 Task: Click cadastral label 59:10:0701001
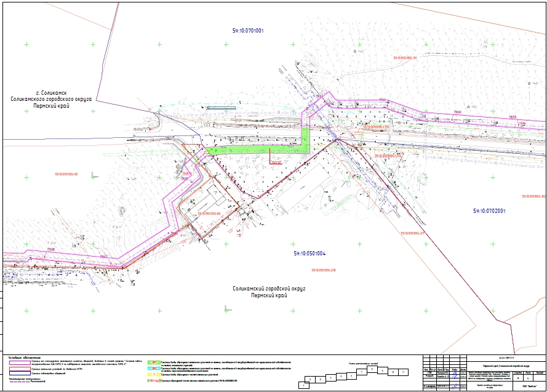point(248,31)
